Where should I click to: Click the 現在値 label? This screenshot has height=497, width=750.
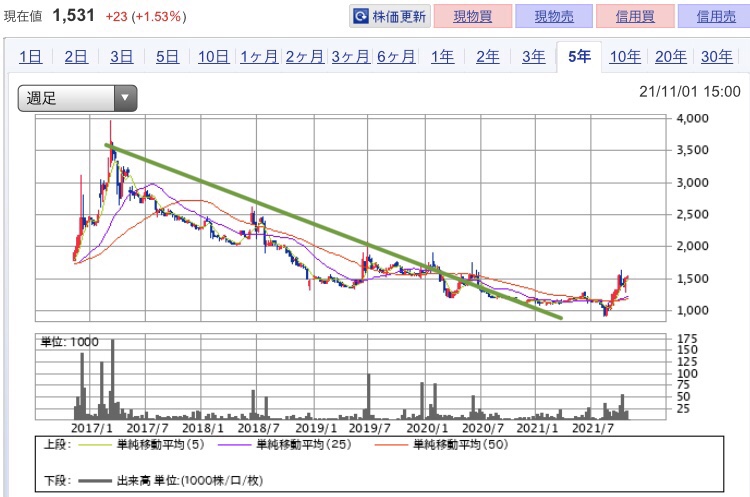click(x=23, y=17)
